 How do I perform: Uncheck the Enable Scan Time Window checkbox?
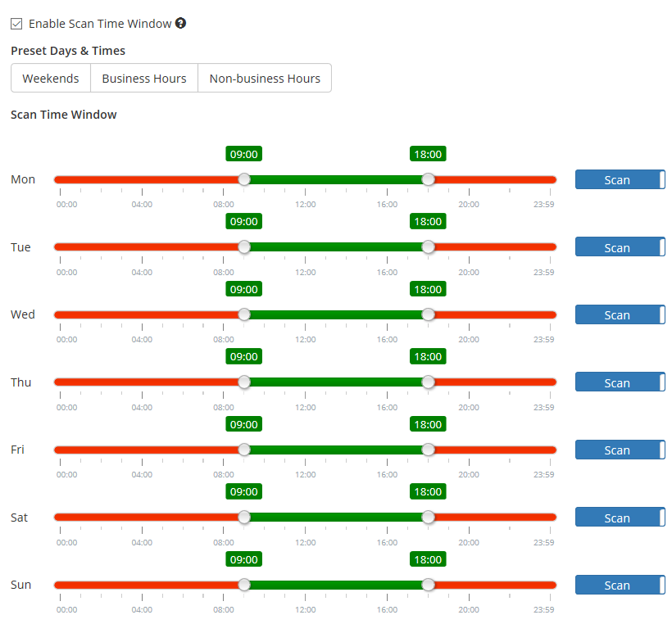point(16,24)
